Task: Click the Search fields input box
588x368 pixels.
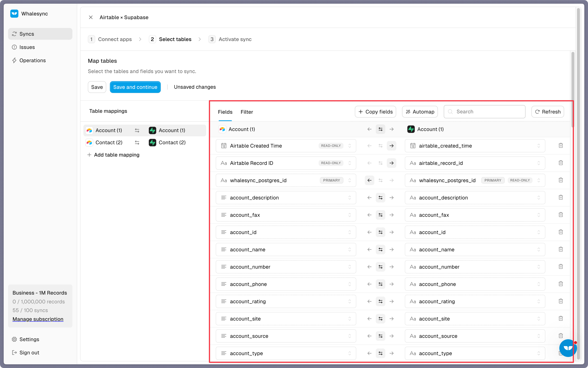Action: [x=485, y=112]
